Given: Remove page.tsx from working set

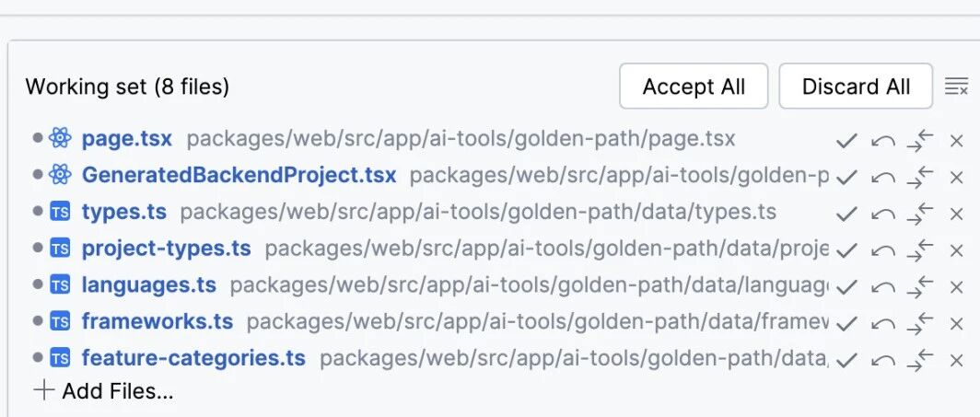Looking at the screenshot, I should coord(956,140).
